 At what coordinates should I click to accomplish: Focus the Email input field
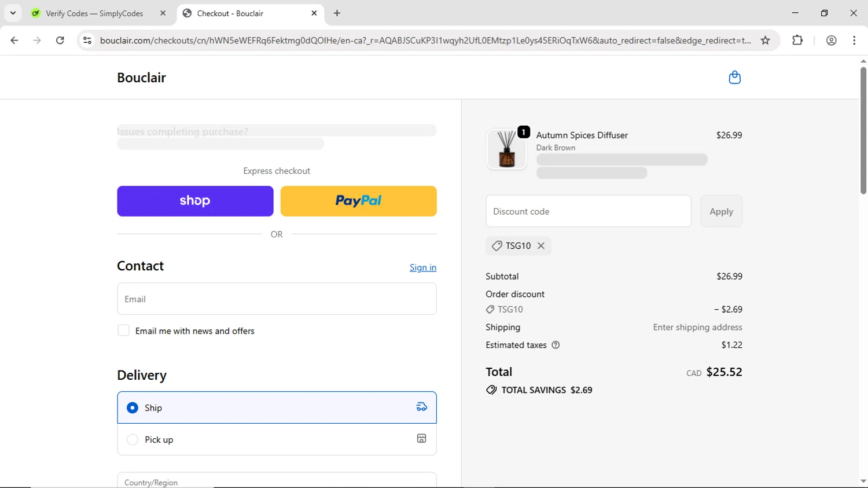pos(277,299)
